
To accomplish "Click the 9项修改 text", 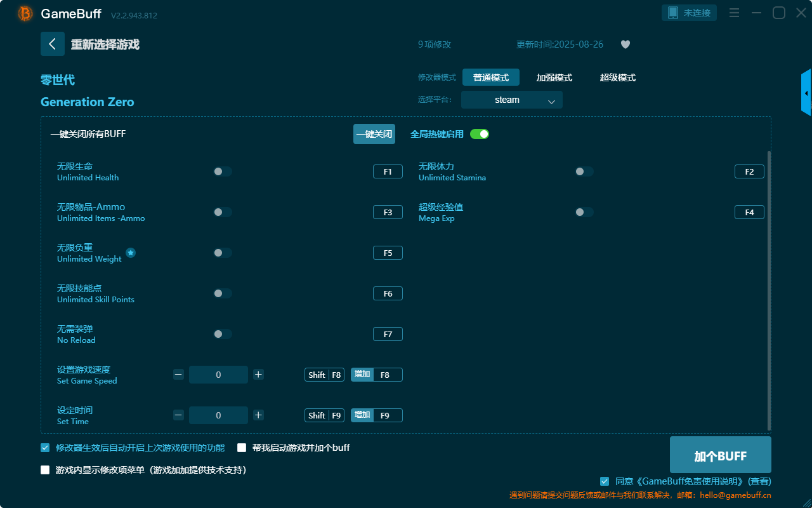I will (x=435, y=44).
